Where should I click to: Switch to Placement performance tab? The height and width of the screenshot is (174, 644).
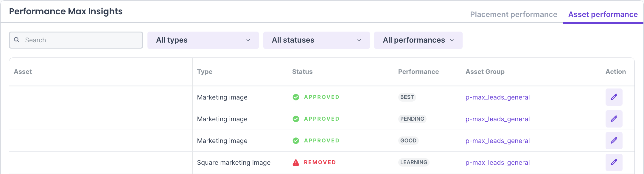click(x=513, y=14)
